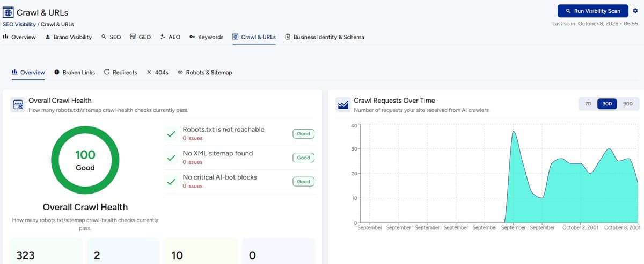Select the Overview sub-tab under Crawl & URLs
The height and width of the screenshot is (264, 644).
pyautogui.click(x=28, y=72)
